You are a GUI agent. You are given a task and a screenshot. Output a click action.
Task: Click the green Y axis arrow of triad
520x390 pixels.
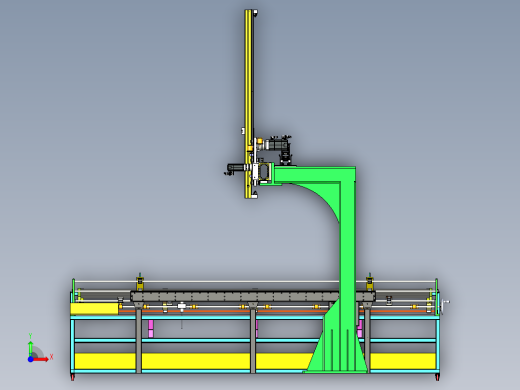point(30,348)
